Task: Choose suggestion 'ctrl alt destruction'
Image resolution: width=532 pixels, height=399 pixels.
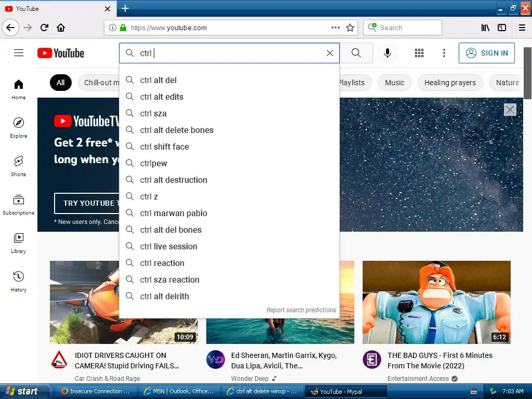Action: (x=229, y=180)
